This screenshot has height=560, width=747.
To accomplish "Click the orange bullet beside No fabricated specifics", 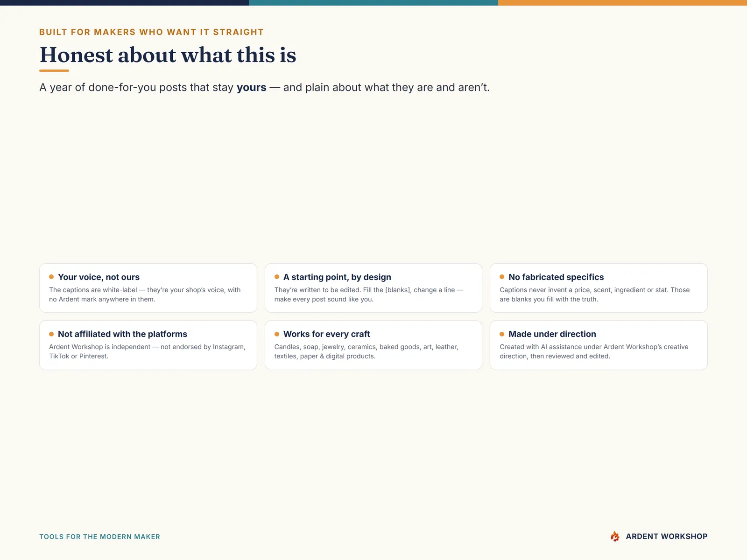I will [x=502, y=277].
